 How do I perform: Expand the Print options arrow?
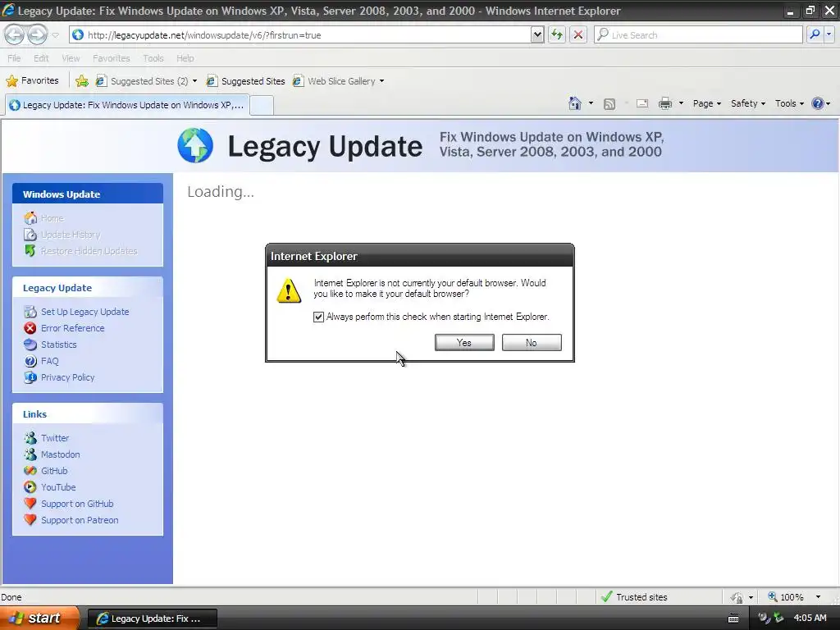pyautogui.click(x=681, y=103)
